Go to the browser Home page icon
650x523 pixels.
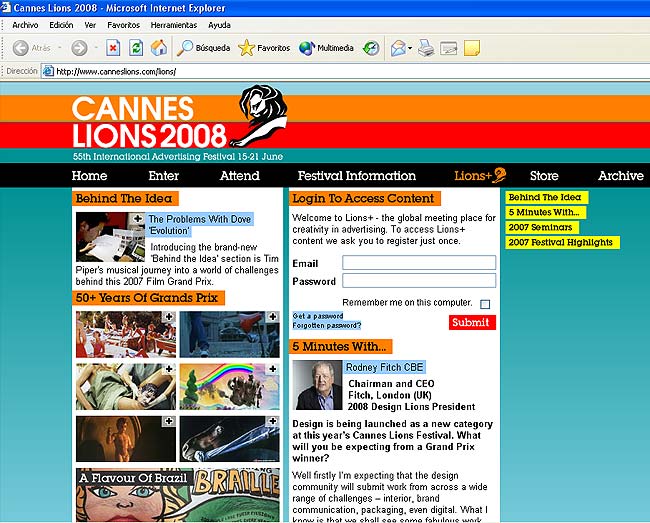click(x=159, y=47)
